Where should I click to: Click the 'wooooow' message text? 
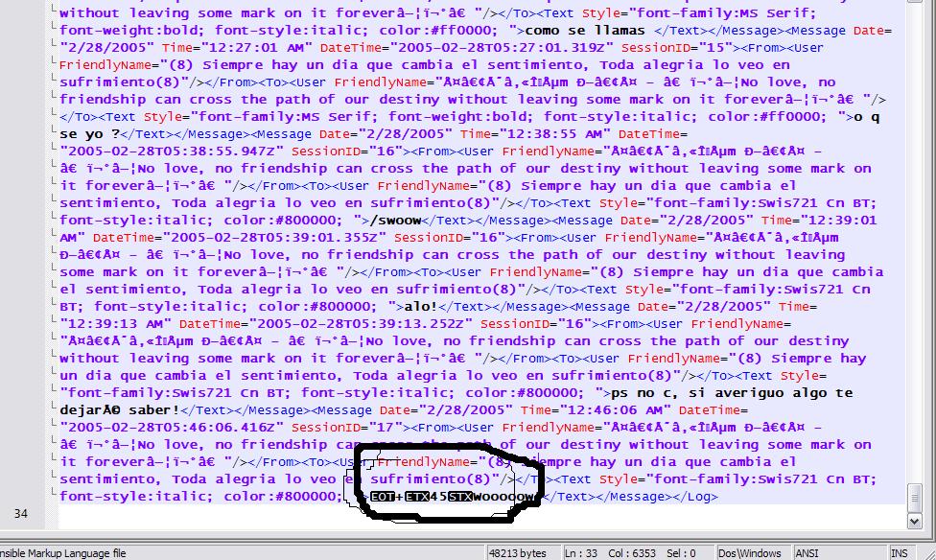[503, 497]
